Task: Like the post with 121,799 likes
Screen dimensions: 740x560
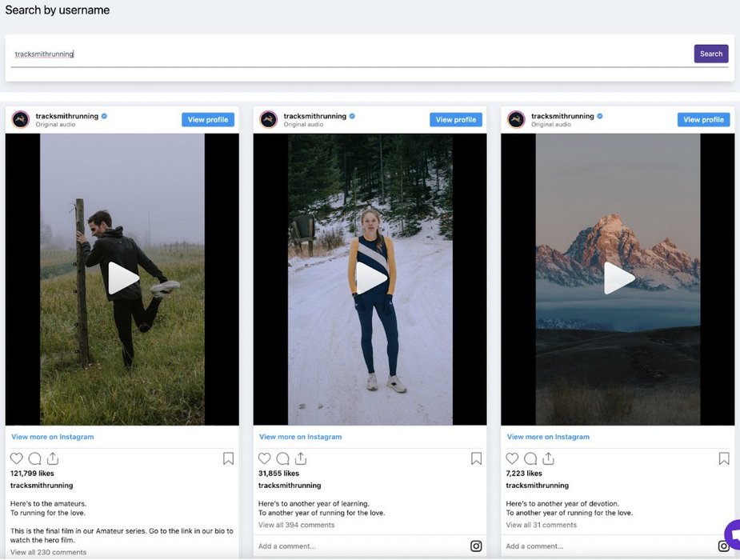Action: point(17,458)
